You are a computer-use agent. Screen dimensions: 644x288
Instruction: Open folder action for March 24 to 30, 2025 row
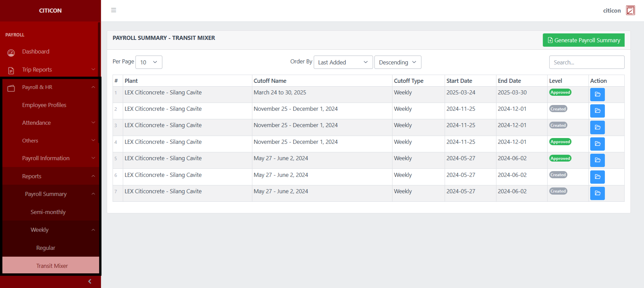tap(597, 94)
